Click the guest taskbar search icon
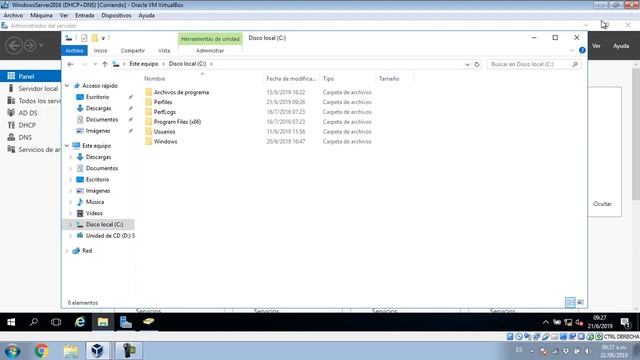Image resolution: width=640 pixels, height=360 pixels. click(34, 322)
